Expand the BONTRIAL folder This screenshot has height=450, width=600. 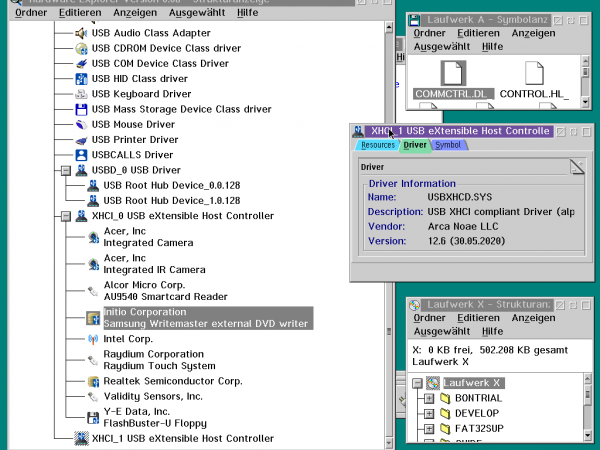tap(429, 398)
